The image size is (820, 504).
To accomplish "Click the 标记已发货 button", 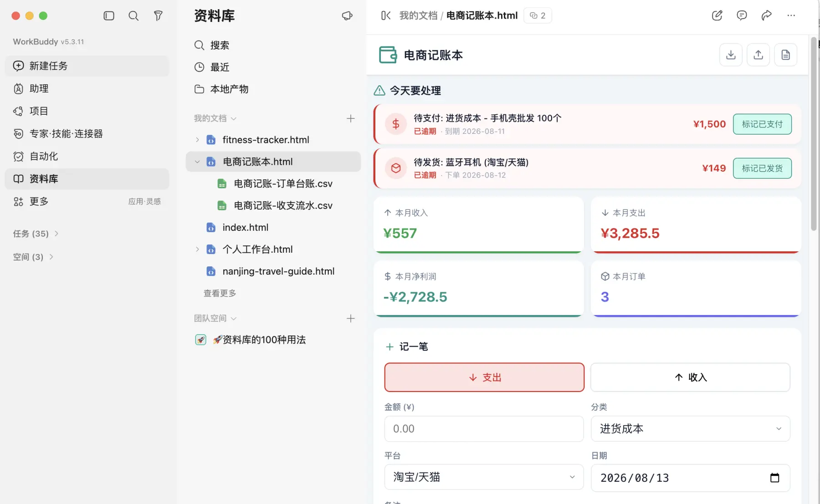I will 762,168.
